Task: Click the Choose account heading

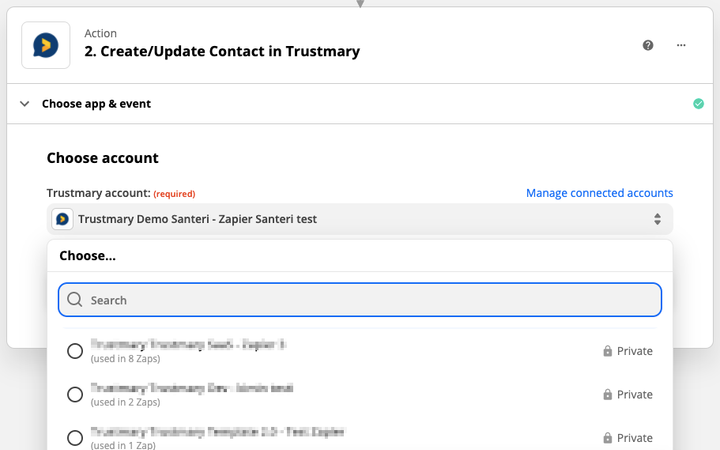Action: [103, 158]
